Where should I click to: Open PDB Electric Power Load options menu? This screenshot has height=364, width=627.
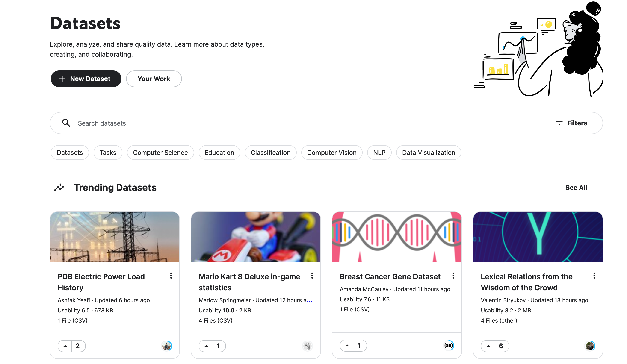[171, 276]
